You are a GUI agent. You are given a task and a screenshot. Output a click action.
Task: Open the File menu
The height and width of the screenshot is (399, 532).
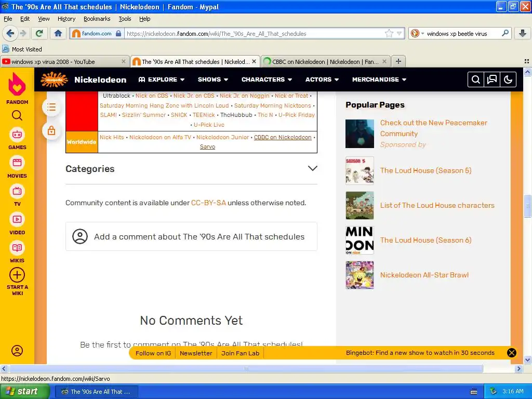(8, 19)
